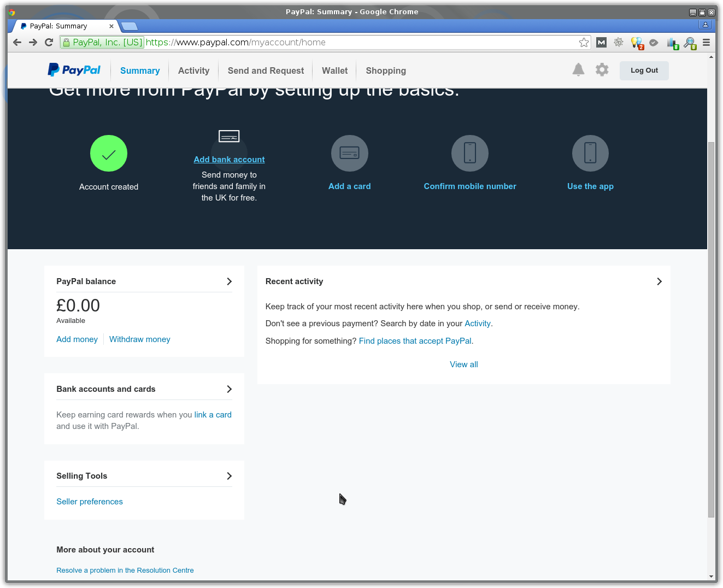Click the Selling Tools heading
The height and width of the screenshot is (588, 723).
click(82, 476)
